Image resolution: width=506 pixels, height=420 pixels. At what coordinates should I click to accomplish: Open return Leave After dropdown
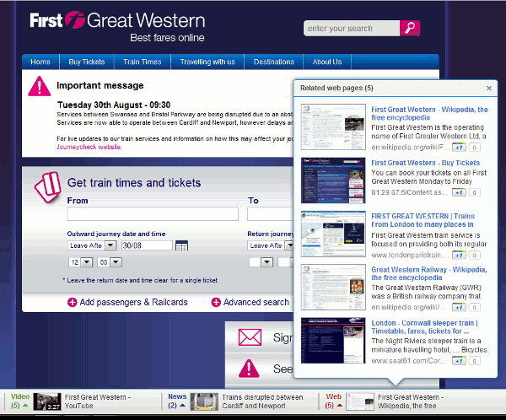coord(290,245)
